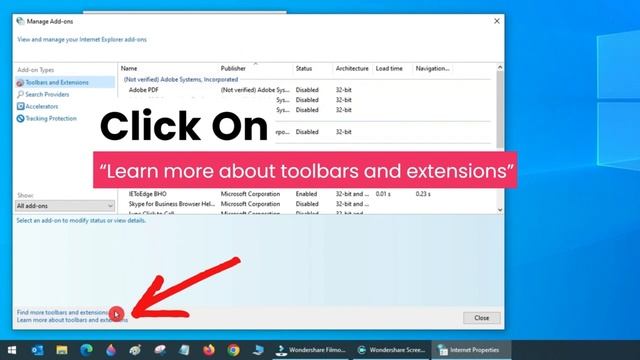640x360 pixels.
Task: Open File Explorer from the taskbar
Action: 62,350
